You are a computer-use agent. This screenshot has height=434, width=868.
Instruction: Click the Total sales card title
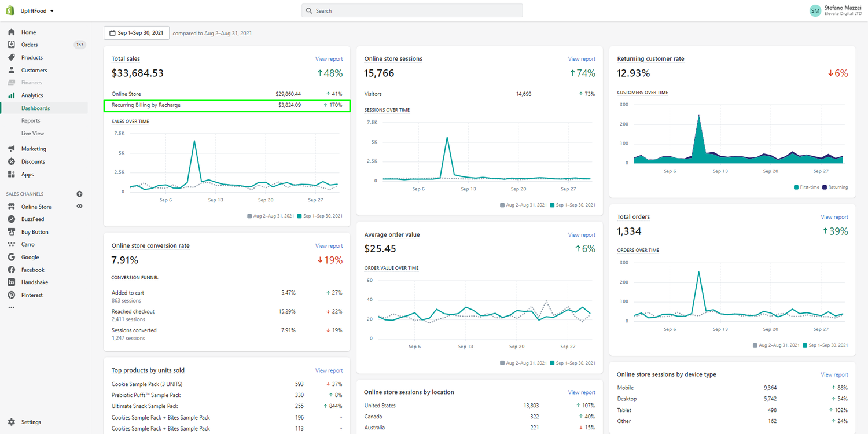[x=126, y=59]
